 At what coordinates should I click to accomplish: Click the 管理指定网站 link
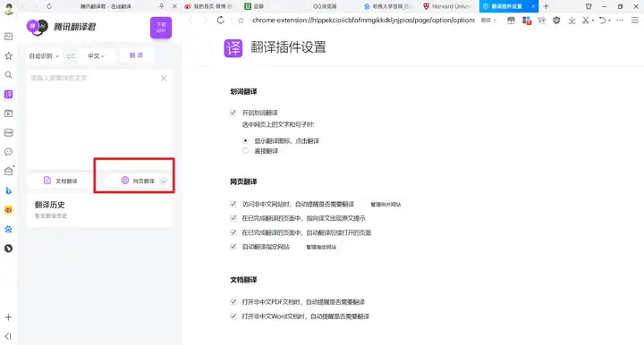tap(321, 247)
